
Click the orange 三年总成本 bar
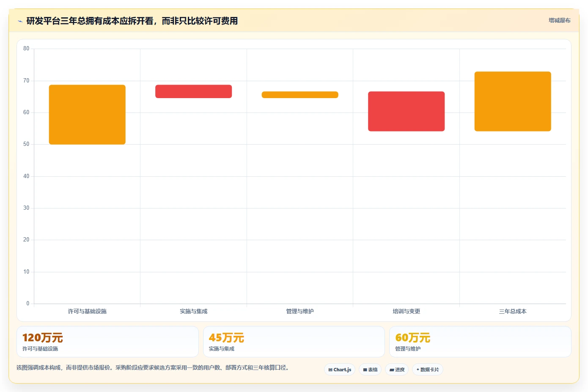click(x=513, y=101)
